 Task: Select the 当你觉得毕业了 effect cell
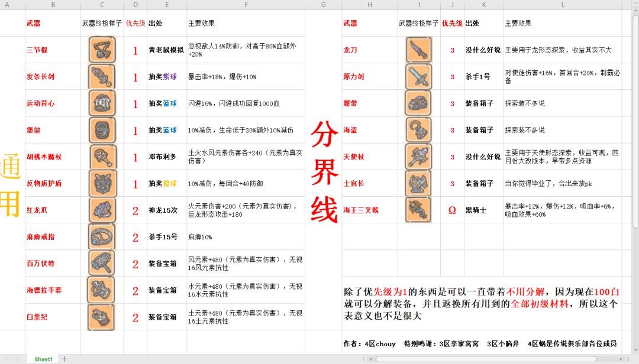[563, 183]
